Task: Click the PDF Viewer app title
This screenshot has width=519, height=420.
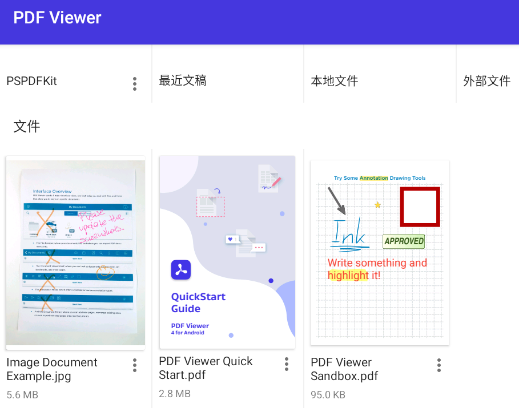Action: pyautogui.click(x=57, y=18)
